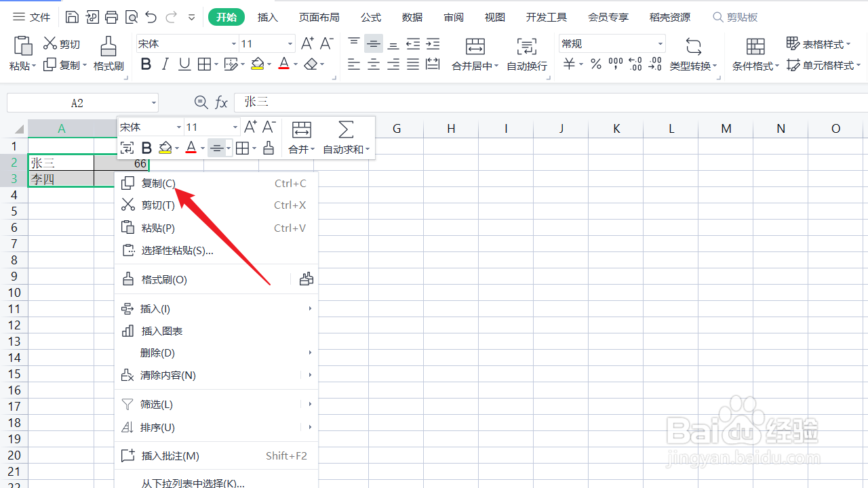The width and height of the screenshot is (868, 488).
Task: Switch to the 数据 ribbon tab
Action: [412, 17]
